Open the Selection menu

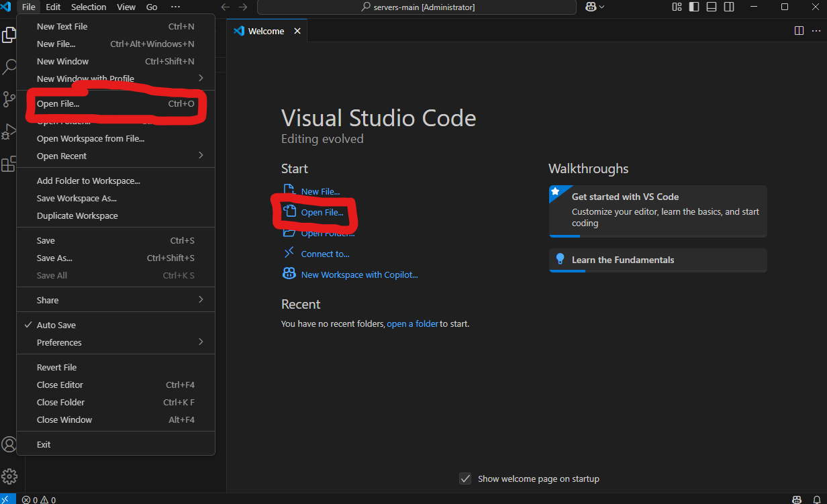coord(89,7)
